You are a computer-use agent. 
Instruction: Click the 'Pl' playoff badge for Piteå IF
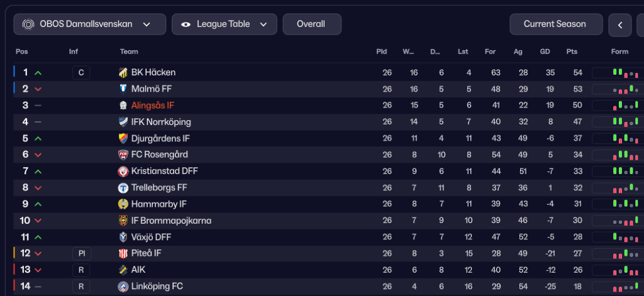[x=81, y=253]
